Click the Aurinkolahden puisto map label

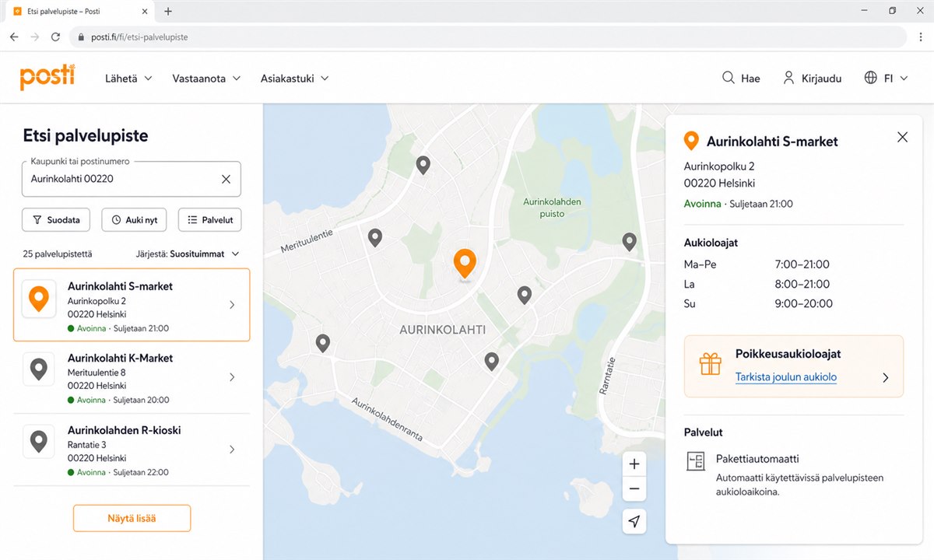(552, 208)
